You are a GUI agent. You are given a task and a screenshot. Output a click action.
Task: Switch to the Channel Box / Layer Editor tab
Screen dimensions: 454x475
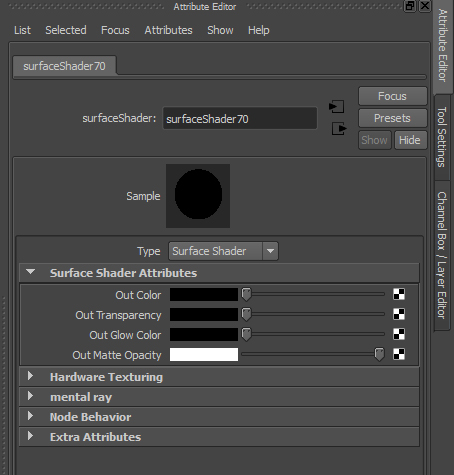[442, 255]
